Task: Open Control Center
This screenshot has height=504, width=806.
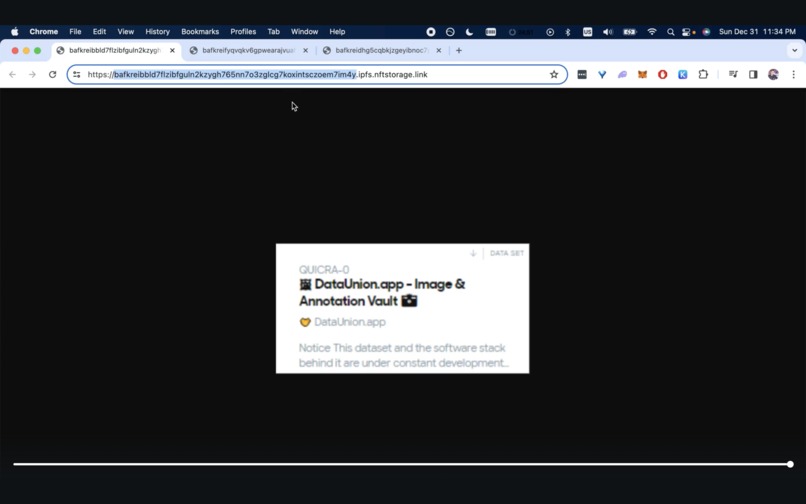Action: coord(686,32)
